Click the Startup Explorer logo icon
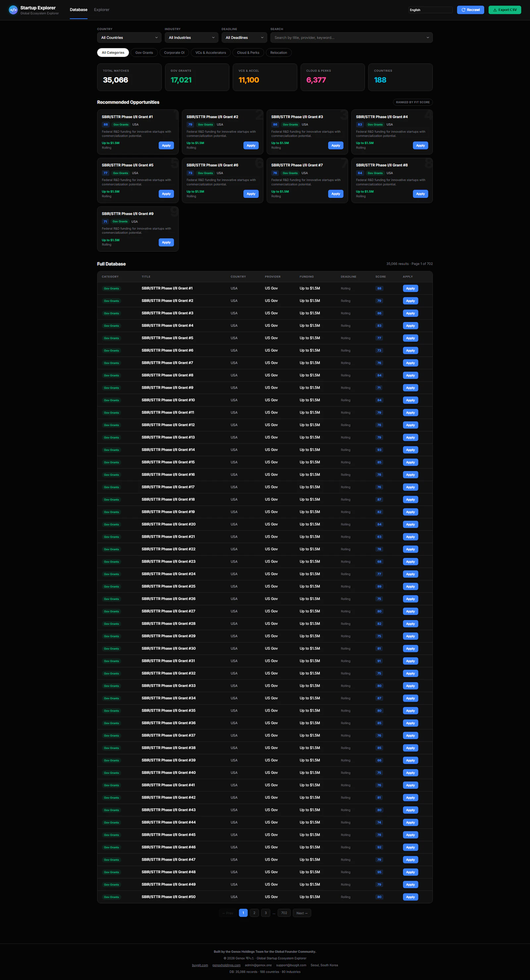The width and height of the screenshot is (530, 980). (x=13, y=10)
